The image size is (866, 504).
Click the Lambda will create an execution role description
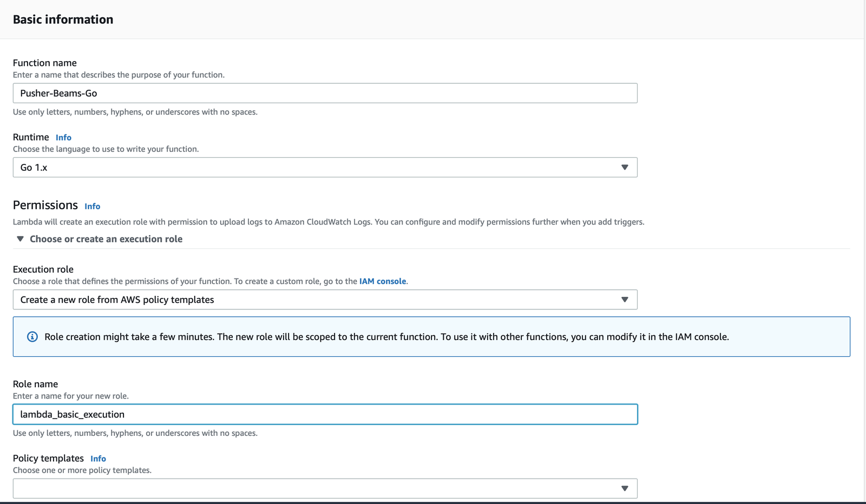pyautogui.click(x=329, y=222)
